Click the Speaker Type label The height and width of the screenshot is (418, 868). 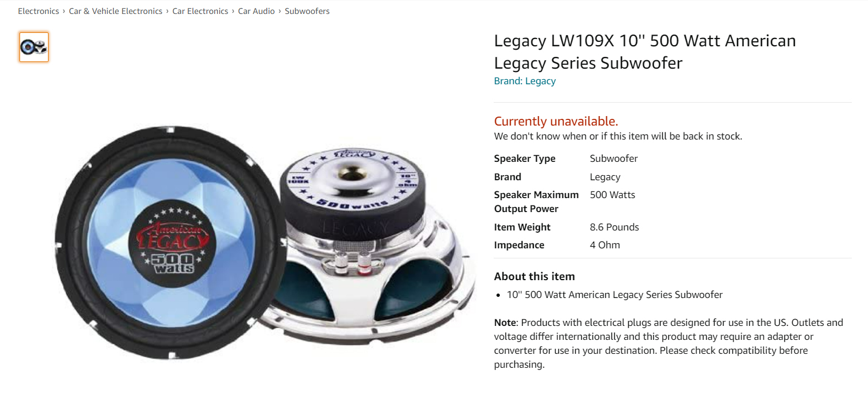point(525,158)
